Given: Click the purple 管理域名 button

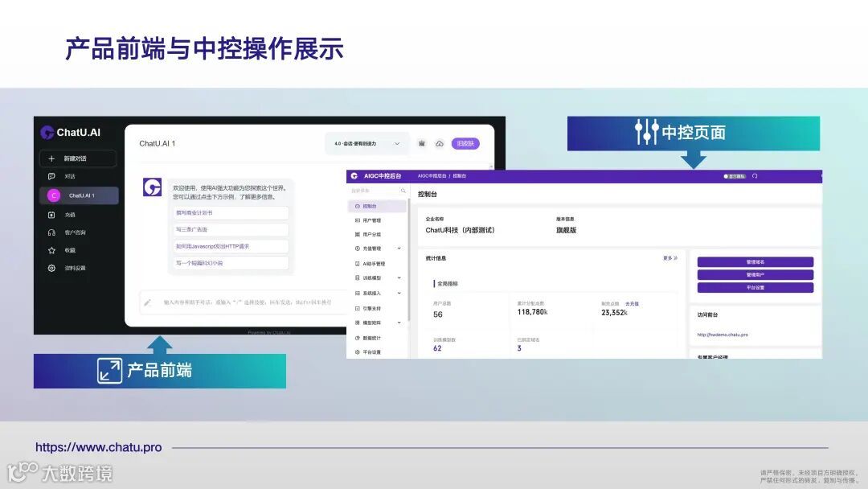Looking at the screenshot, I should click(x=755, y=262).
